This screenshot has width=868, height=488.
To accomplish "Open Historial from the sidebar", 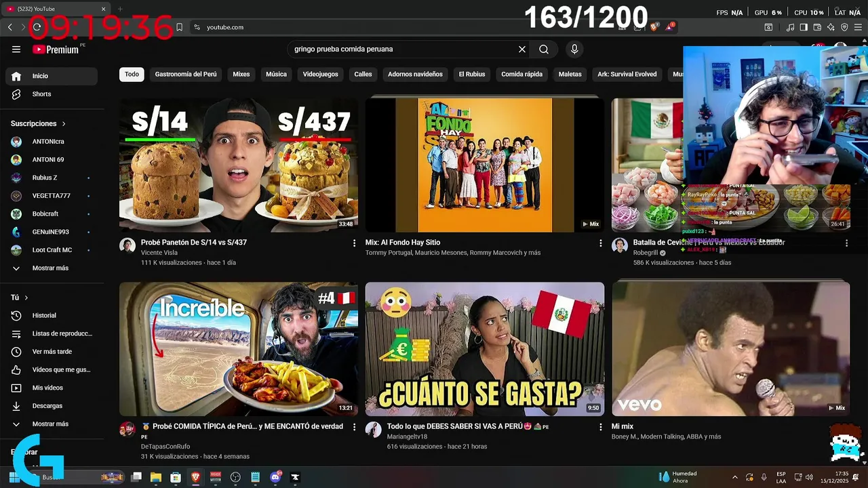I will coord(52,315).
